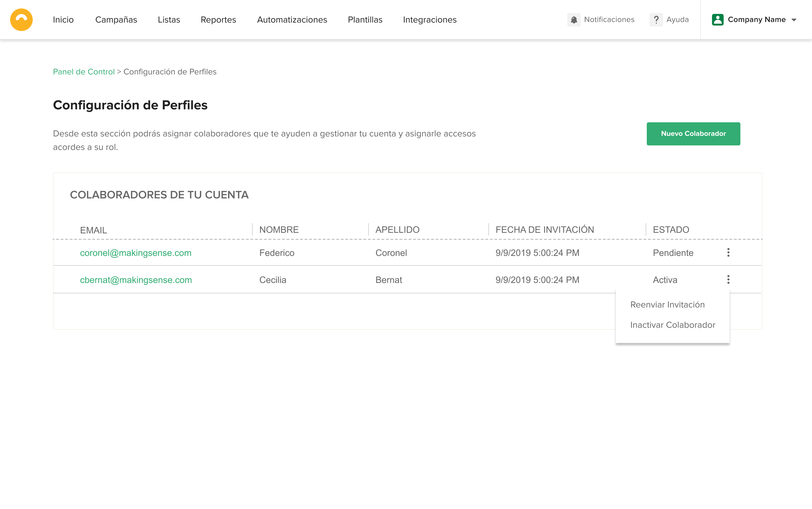Viewport: 812px width, 509px height.
Task: Click the Bernat surname cell
Action: [389, 280]
